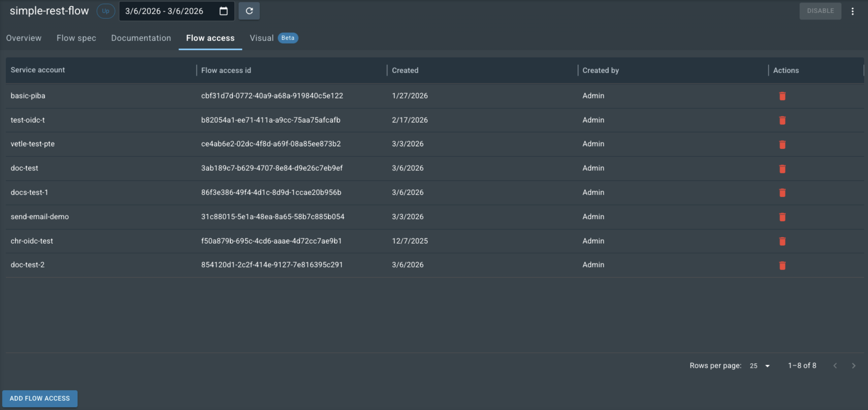
Task: Click the Disable button
Action: click(x=820, y=11)
